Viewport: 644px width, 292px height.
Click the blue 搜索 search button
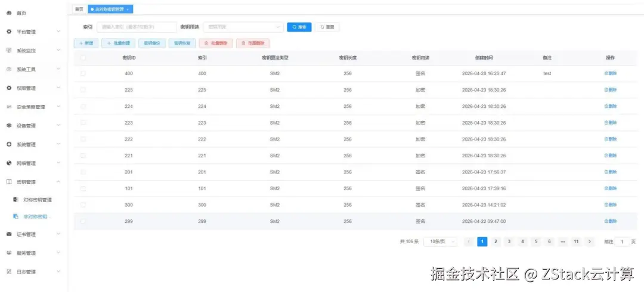click(299, 27)
